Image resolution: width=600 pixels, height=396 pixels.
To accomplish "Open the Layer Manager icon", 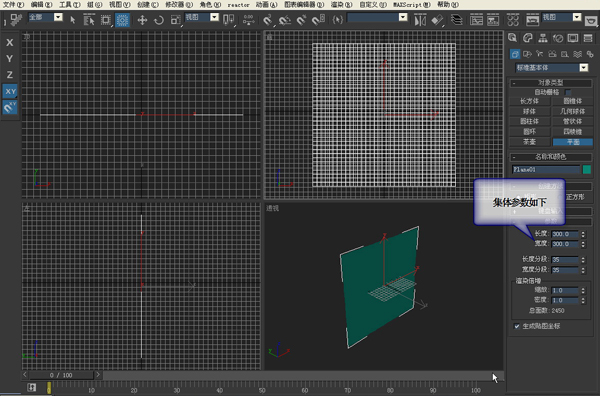I will [457, 20].
